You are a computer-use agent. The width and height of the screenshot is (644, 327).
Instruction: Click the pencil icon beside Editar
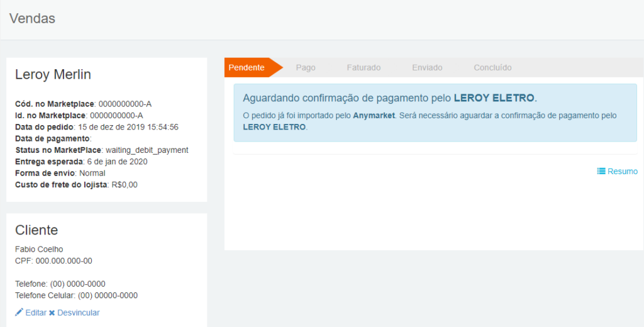19,313
